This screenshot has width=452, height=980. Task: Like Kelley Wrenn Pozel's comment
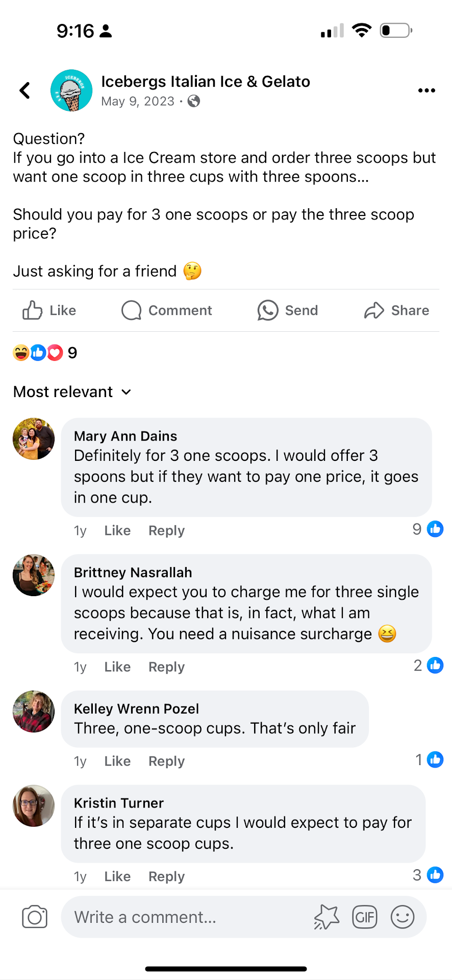point(117,761)
